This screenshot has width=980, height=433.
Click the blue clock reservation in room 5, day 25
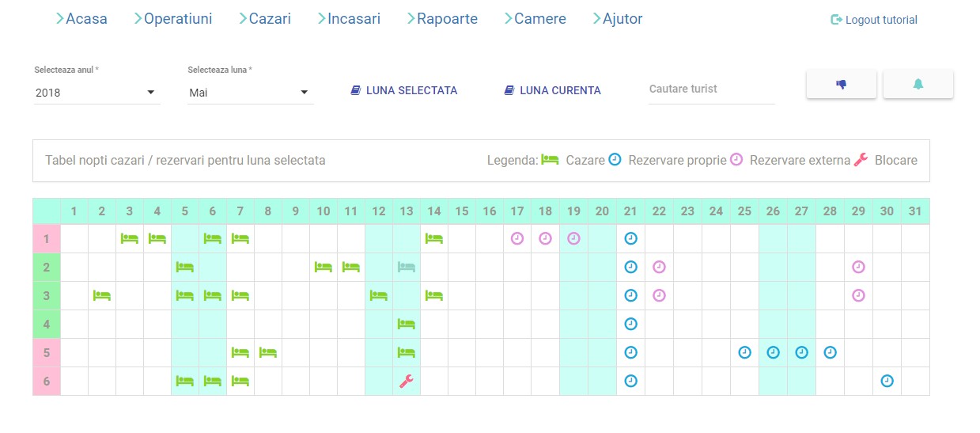(x=744, y=352)
